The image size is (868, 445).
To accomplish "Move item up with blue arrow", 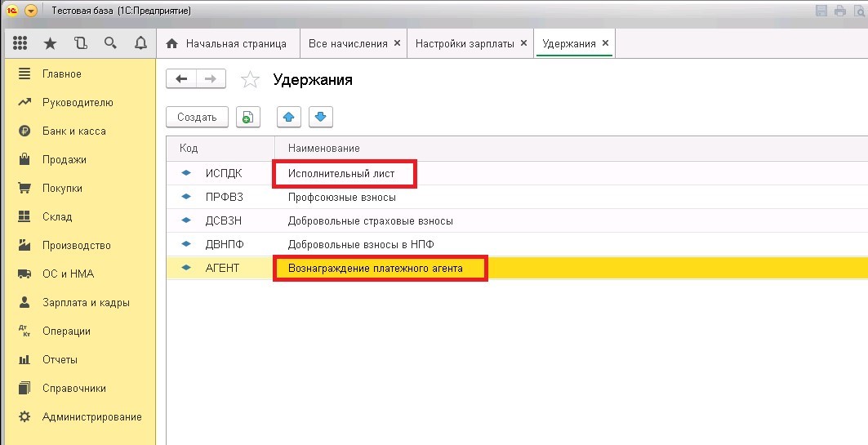I will coord(288,118).
